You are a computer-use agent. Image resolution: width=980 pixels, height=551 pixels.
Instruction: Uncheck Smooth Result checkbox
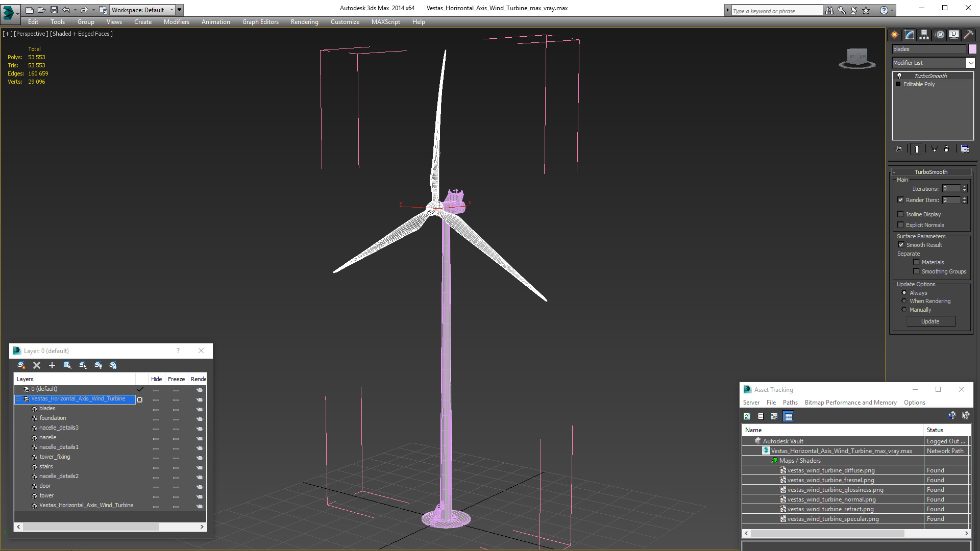[901, 245]
